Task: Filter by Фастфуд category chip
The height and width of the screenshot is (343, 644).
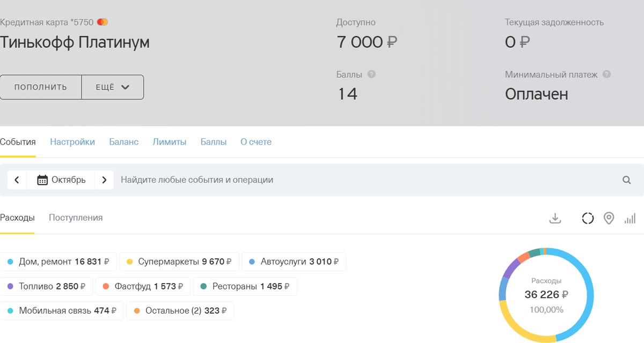Action: (143, 286)
